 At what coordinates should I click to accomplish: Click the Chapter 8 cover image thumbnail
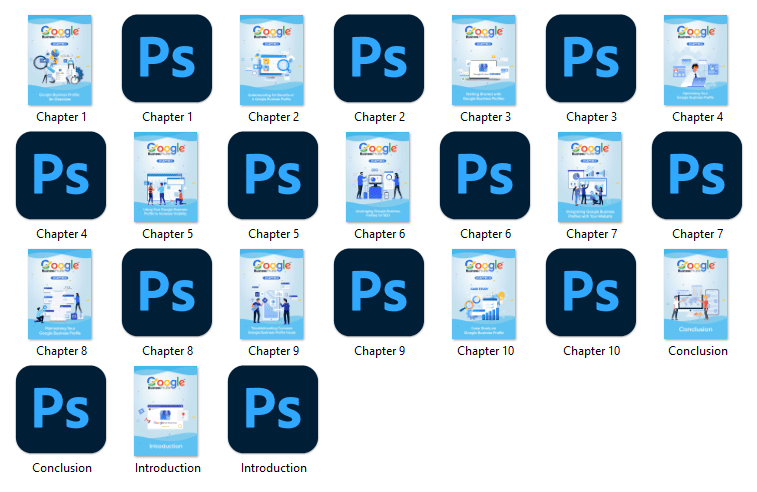click(x=60, y=294)
